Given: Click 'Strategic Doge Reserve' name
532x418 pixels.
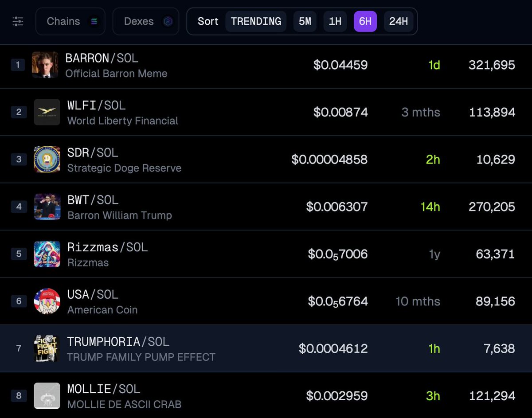Looking at the screenshot, I should pos(124,168).
